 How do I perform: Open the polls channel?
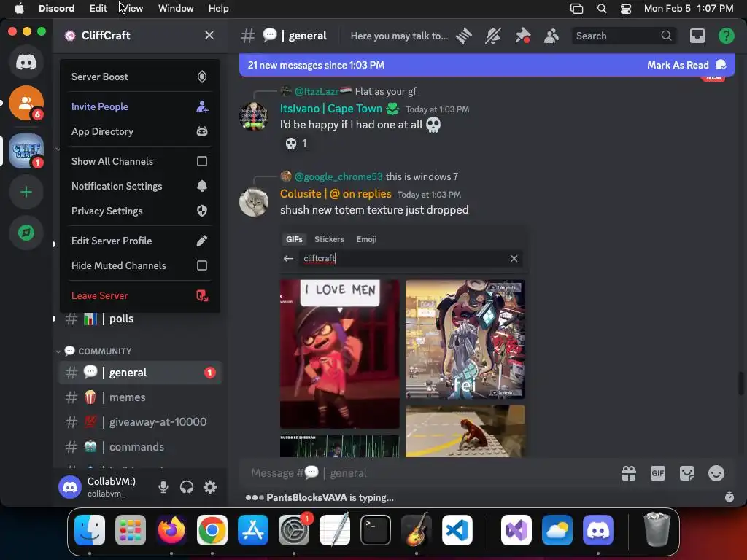[139, 319]
